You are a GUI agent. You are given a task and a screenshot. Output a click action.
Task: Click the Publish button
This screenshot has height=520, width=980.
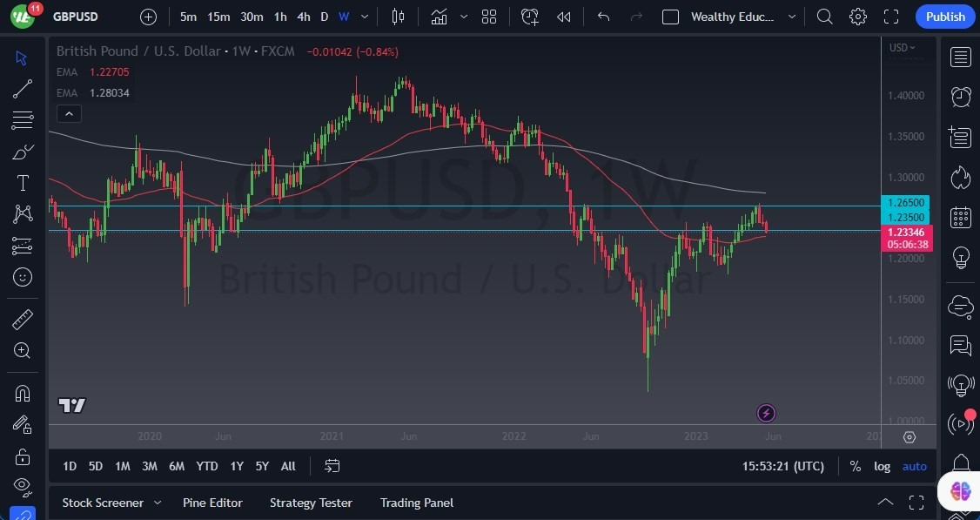pyautogui.click(x=944, y=16)
